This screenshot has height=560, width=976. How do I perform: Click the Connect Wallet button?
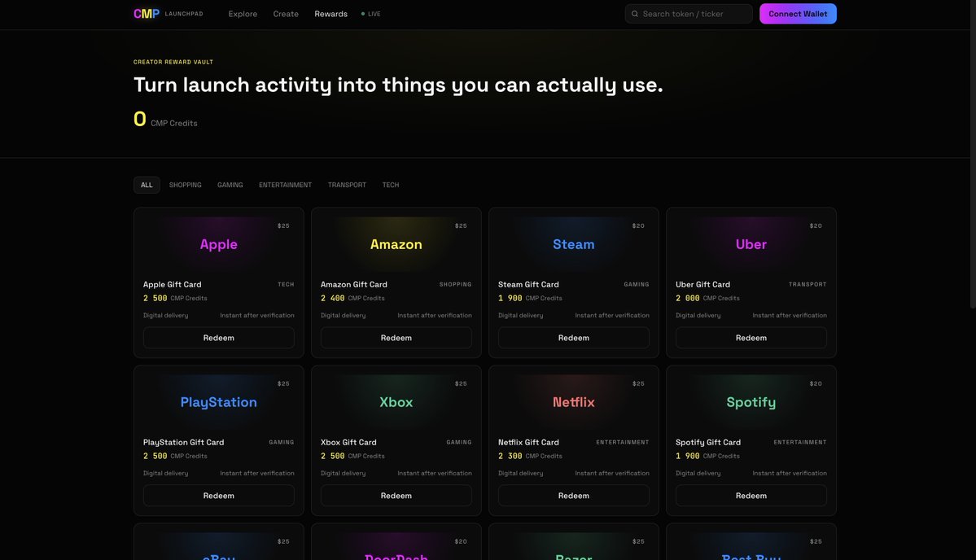pos(798,14)
